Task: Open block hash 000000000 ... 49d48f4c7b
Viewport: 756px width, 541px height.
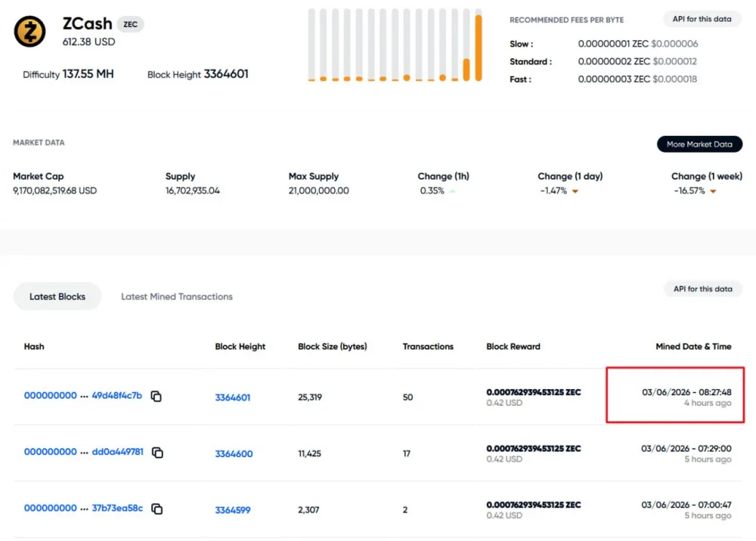Action: pyautogui.click(x=83, y=395)
